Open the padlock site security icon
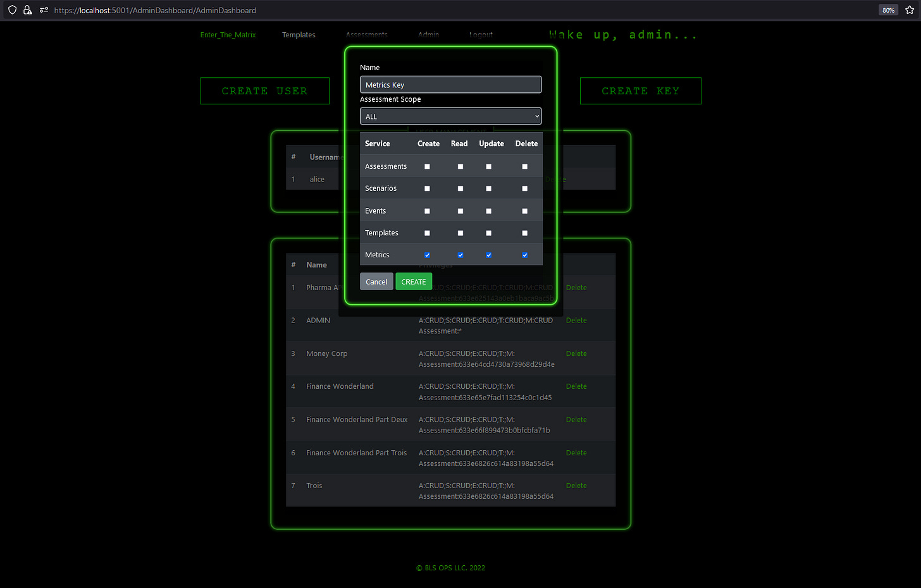Image resolution: width=921 pixels, height=588 pixels. pyautogui.click(x=27, y=9)
